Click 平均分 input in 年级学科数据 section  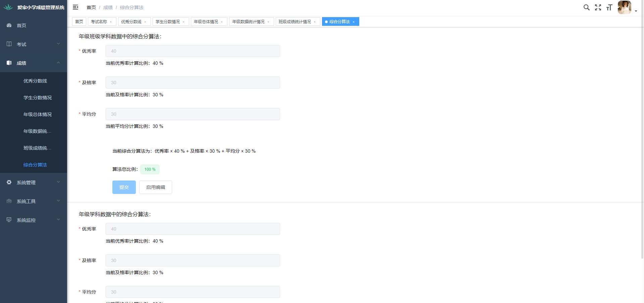click(x=193, y=292)
